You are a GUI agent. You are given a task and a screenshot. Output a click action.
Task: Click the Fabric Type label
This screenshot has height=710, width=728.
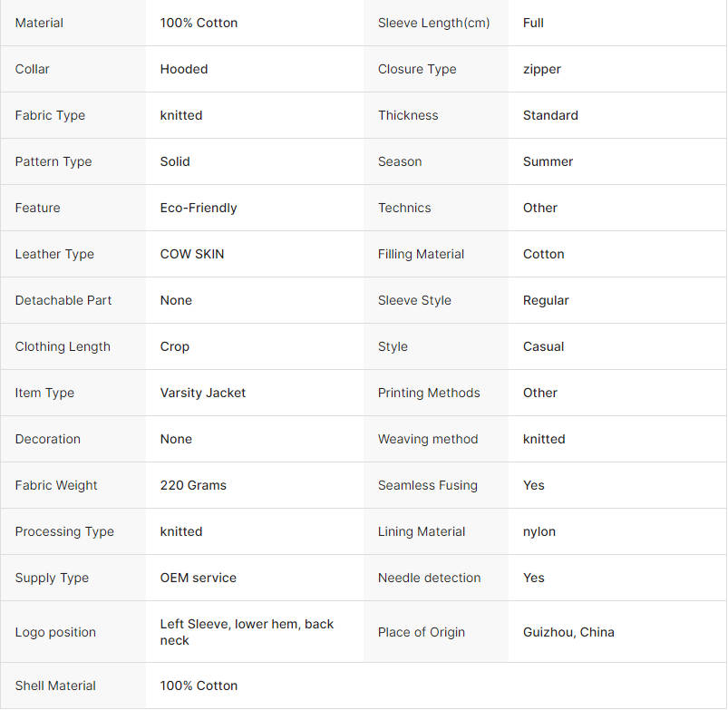(50, 116)
